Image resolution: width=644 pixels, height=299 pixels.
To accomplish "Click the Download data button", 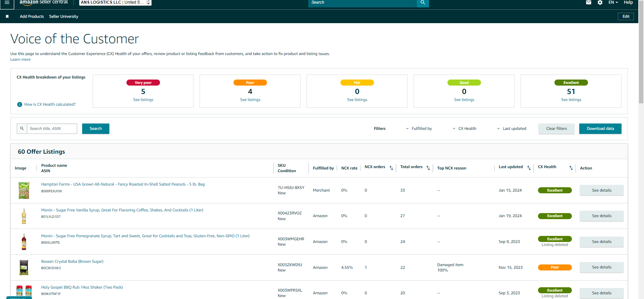I will pyautogui.click(x=600, y=129).
